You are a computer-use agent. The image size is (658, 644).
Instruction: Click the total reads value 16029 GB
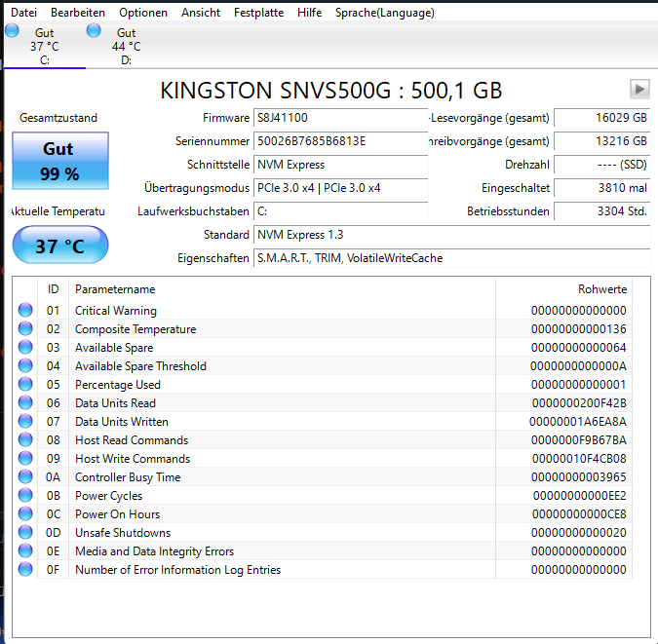point(602,118)
